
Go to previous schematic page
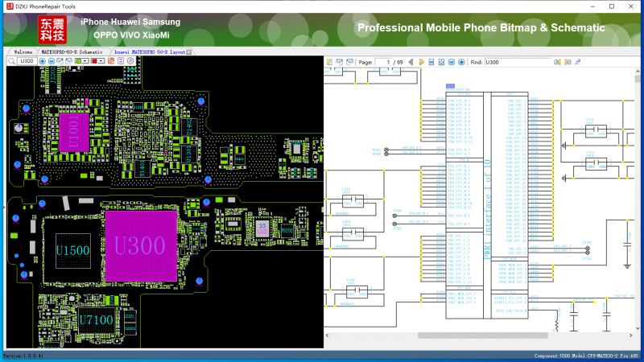pos(411,62)
